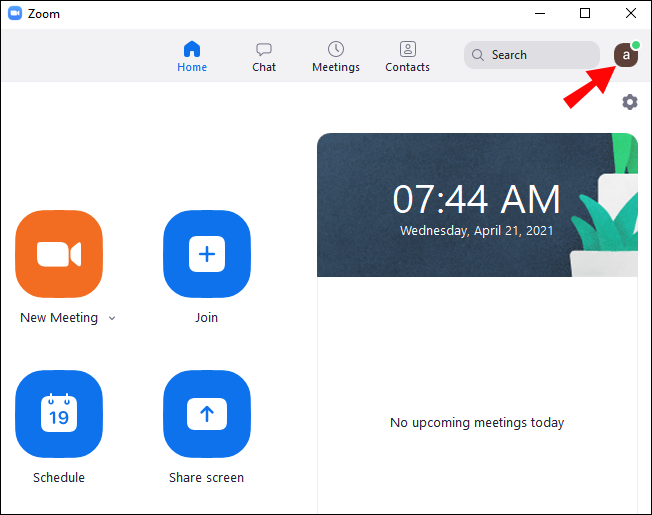Click the 07:44 AM clock display

tap(477, 200)
